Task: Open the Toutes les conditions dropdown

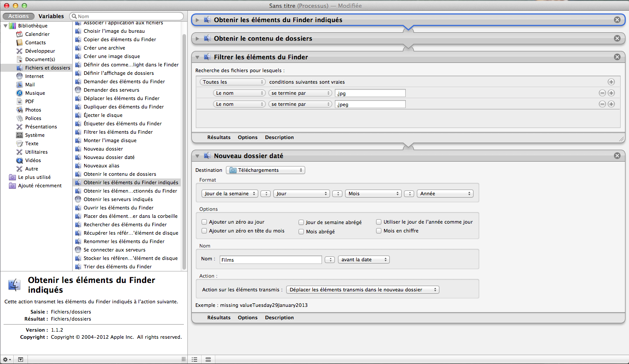Action: click(232, 82)
